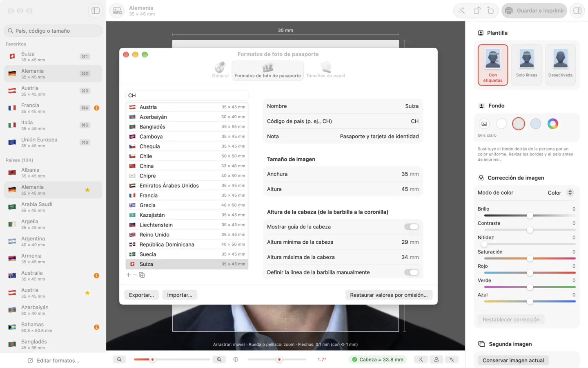Choose the light blue background swatch
This screenshot has height=368, width=588.
point(535,123)
